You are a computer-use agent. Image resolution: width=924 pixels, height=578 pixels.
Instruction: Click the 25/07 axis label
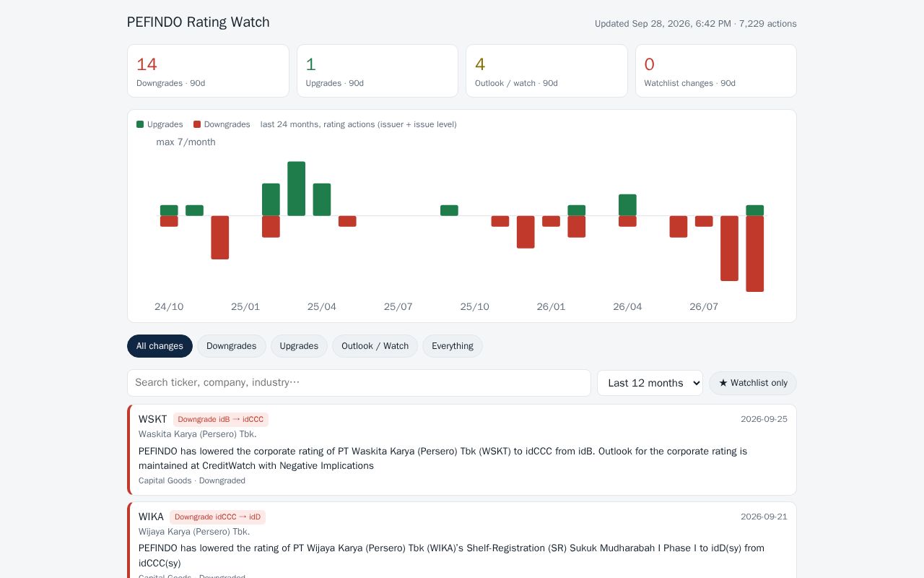point(398,307)
